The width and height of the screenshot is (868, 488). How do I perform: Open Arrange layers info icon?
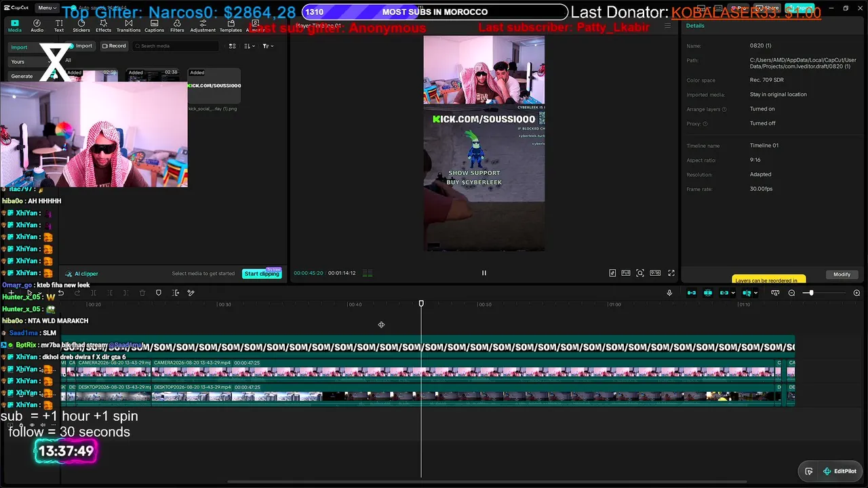[724, 109]
